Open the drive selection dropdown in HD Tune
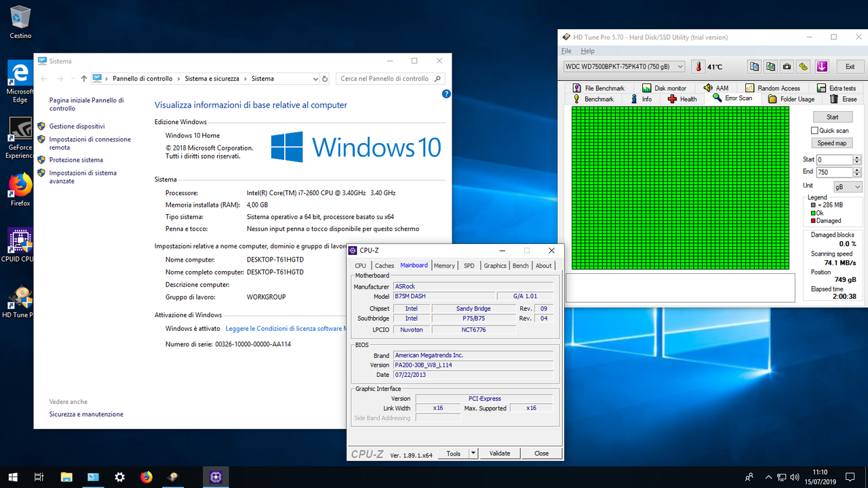 [681, 66]
